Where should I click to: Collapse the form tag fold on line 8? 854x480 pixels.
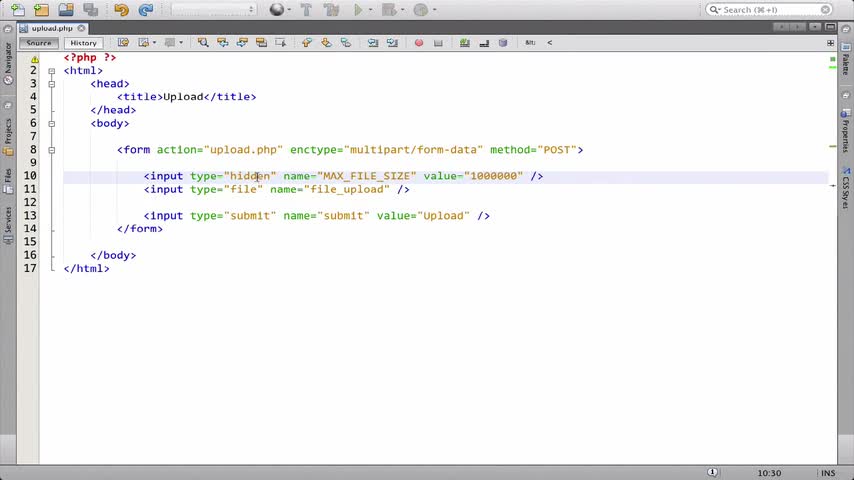[52, 150]
